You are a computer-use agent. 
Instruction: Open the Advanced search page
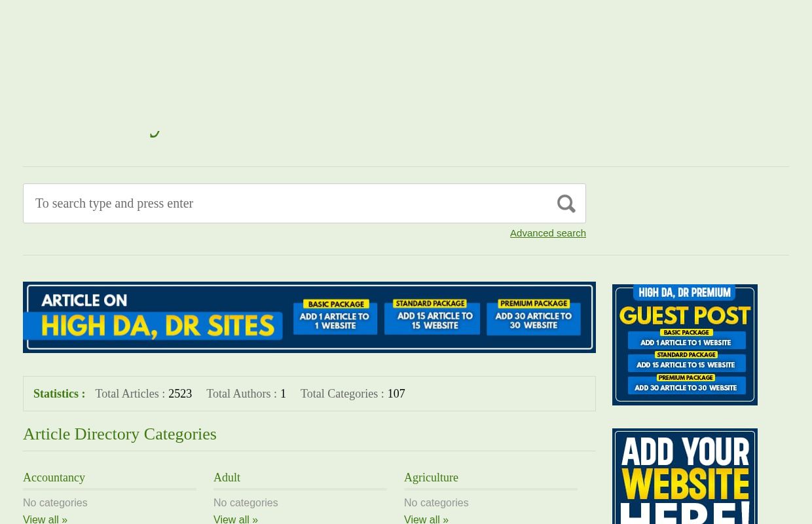(x=547, y=233)
